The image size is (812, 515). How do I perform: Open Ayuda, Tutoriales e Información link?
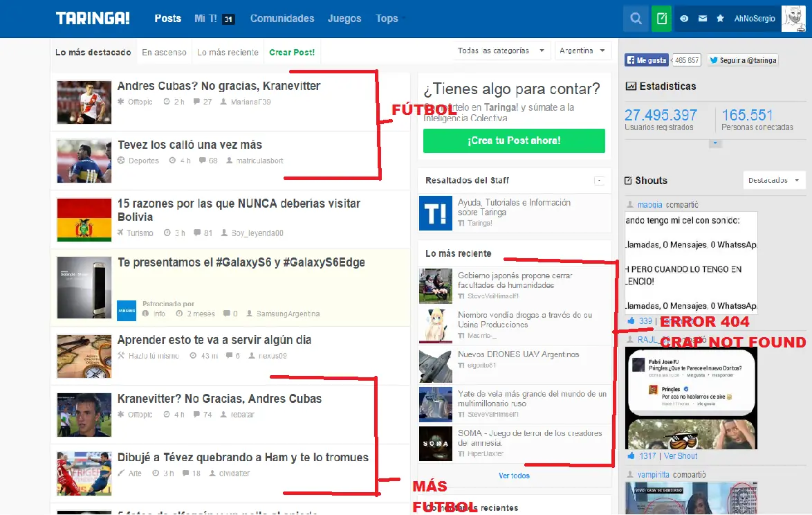click(514, 207)
